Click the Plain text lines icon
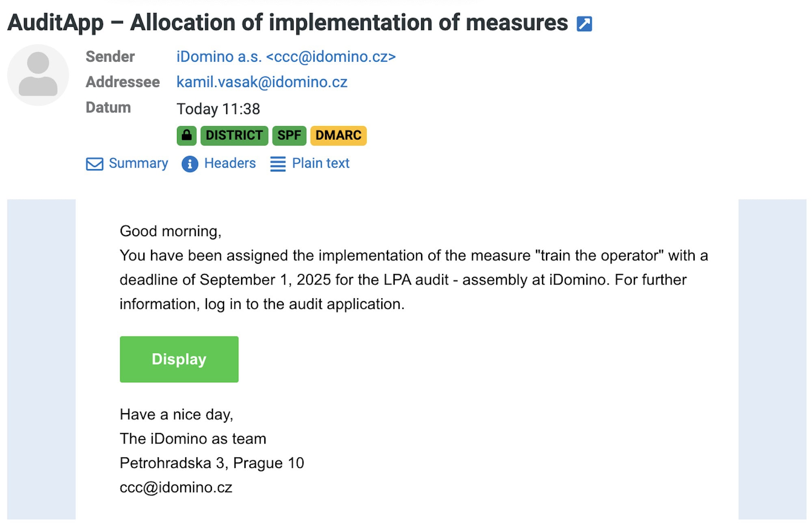 pyautogui.click(x=278, y=164)
